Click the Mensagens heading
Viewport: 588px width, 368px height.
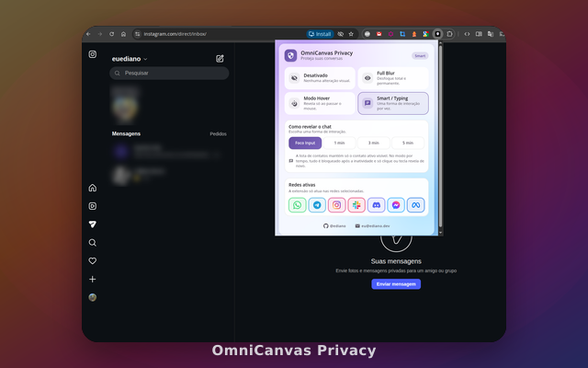(x=127, y=134)
